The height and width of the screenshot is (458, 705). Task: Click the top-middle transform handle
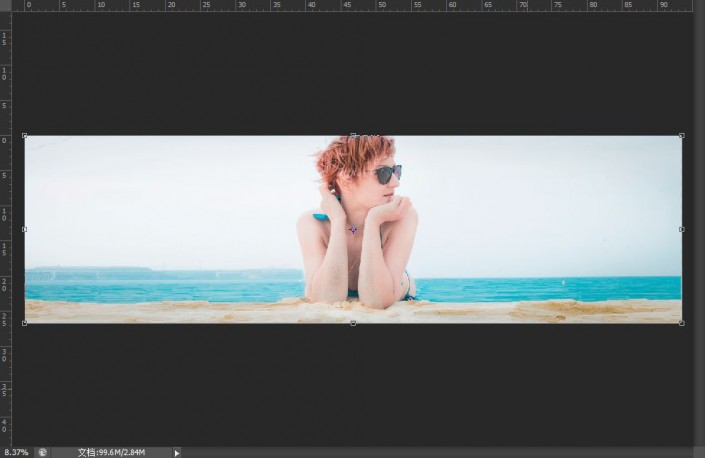[353, 135]
